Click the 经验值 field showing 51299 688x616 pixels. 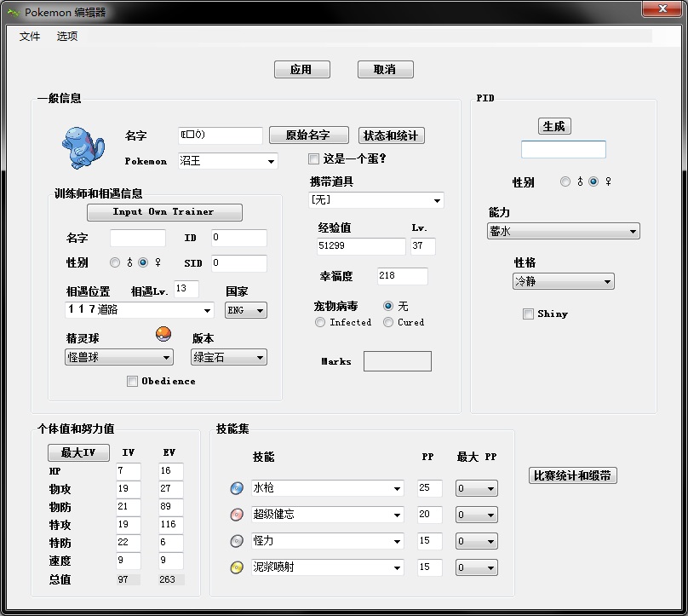(x=361, y=246)
